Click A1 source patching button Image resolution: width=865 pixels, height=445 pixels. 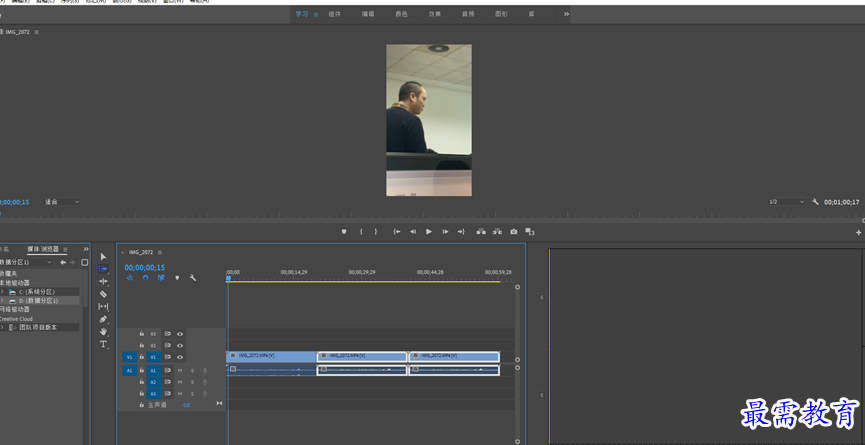tap(130, 371)
